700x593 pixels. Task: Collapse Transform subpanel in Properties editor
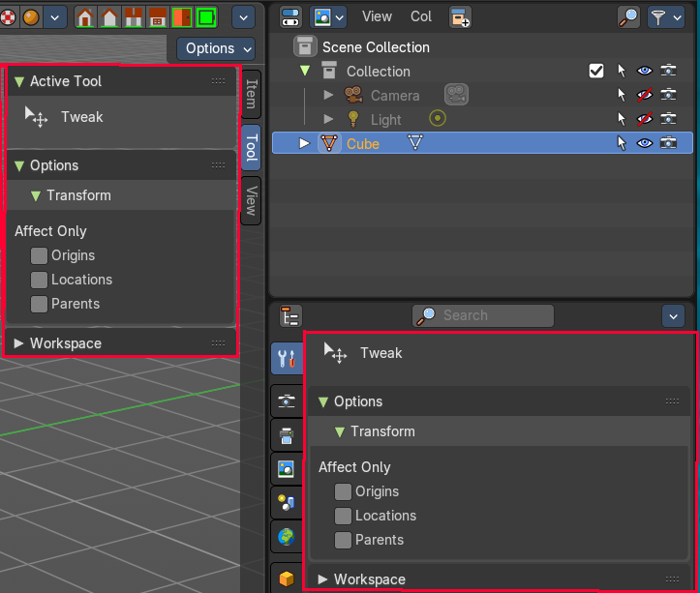click(x=339, y=431)
